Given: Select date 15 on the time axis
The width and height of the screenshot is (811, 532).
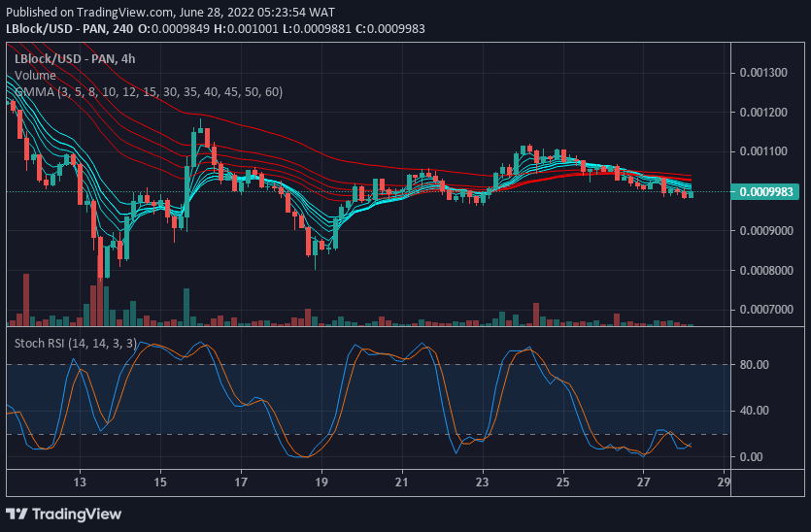Looking at the screenshot, I should 160,482.
